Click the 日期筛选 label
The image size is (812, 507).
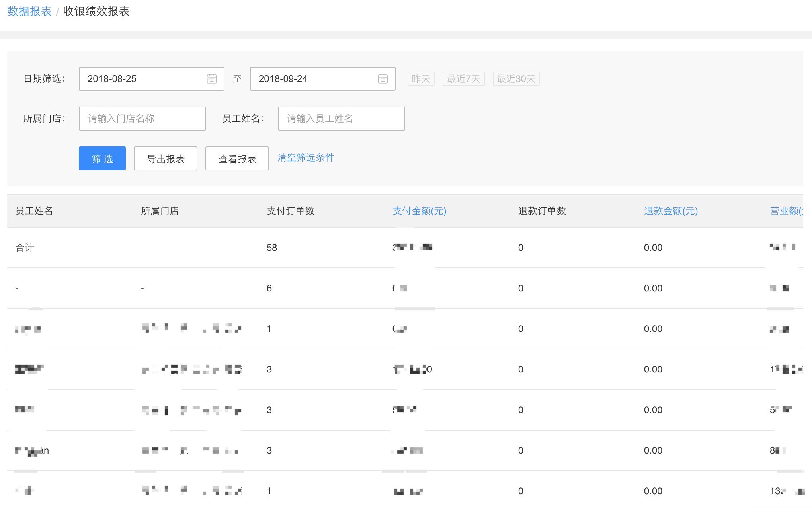[x=44, y=79]
